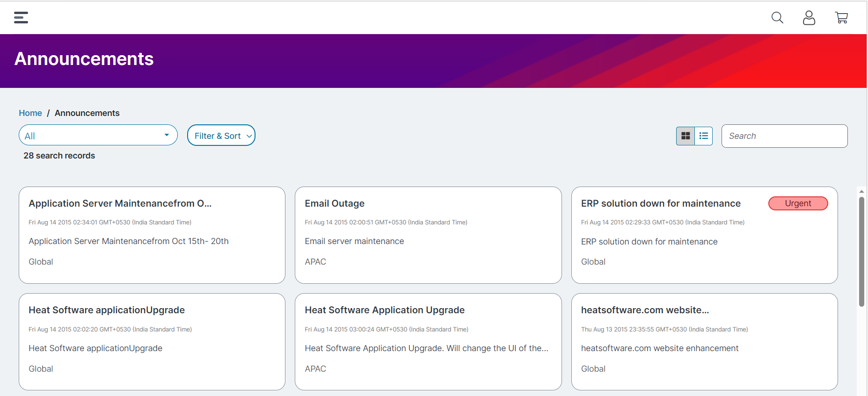Click 'Heat Software Application Upgrade. Will change' description
Viewport: 868px width, 396px height.
(x=426, y=348)
